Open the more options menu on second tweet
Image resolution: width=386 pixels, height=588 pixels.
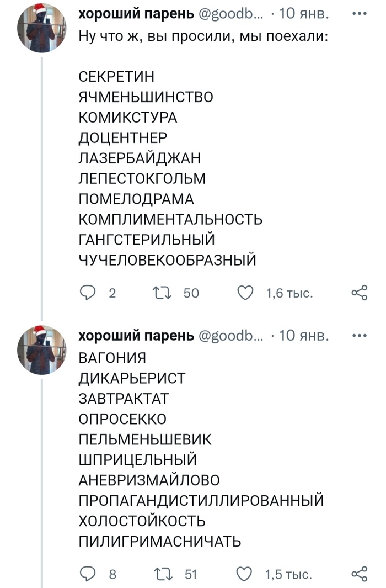click(360, 335)
